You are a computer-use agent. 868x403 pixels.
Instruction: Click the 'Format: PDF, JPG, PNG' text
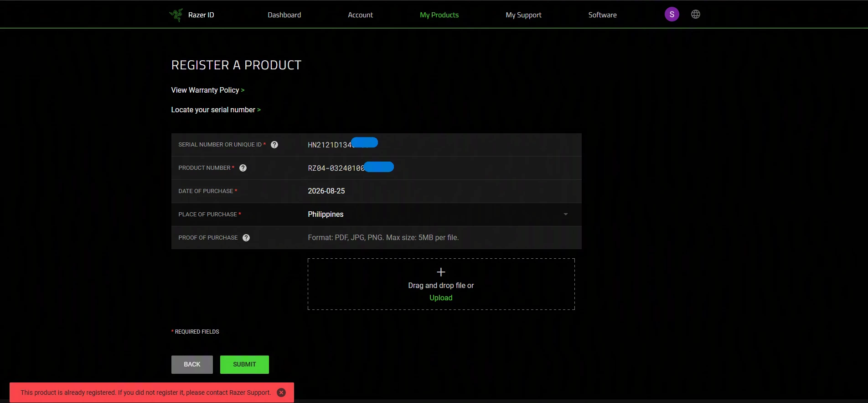[383, 238]
